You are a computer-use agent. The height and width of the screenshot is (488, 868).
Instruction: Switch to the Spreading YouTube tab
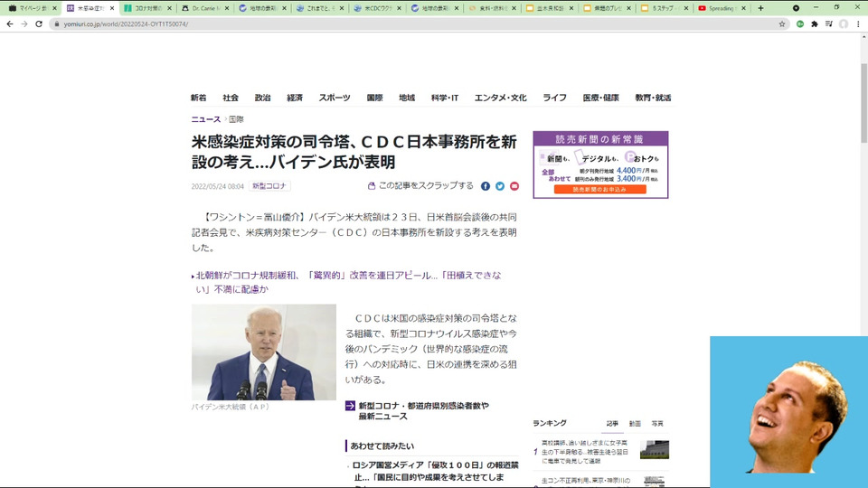click(722, 8)
